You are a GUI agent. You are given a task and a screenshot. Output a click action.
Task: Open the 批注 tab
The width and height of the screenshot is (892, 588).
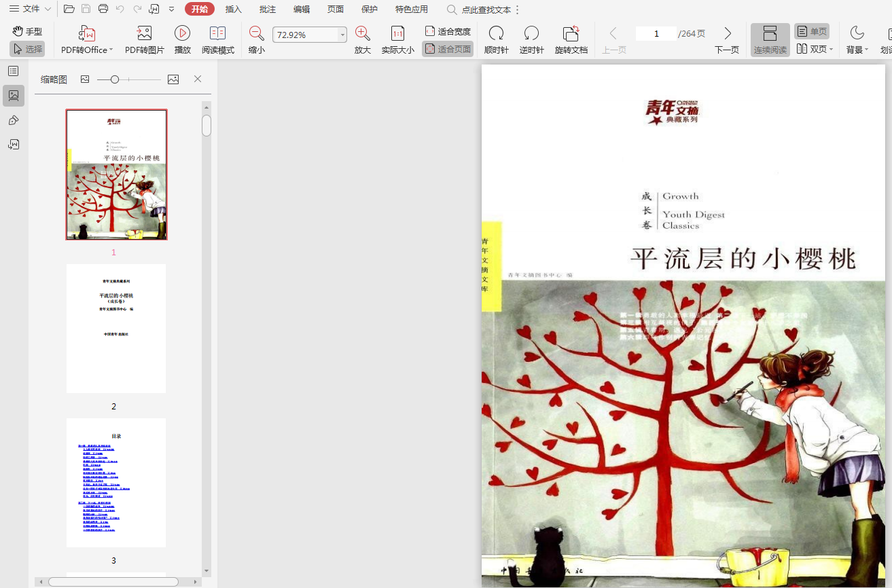point(268,10)
